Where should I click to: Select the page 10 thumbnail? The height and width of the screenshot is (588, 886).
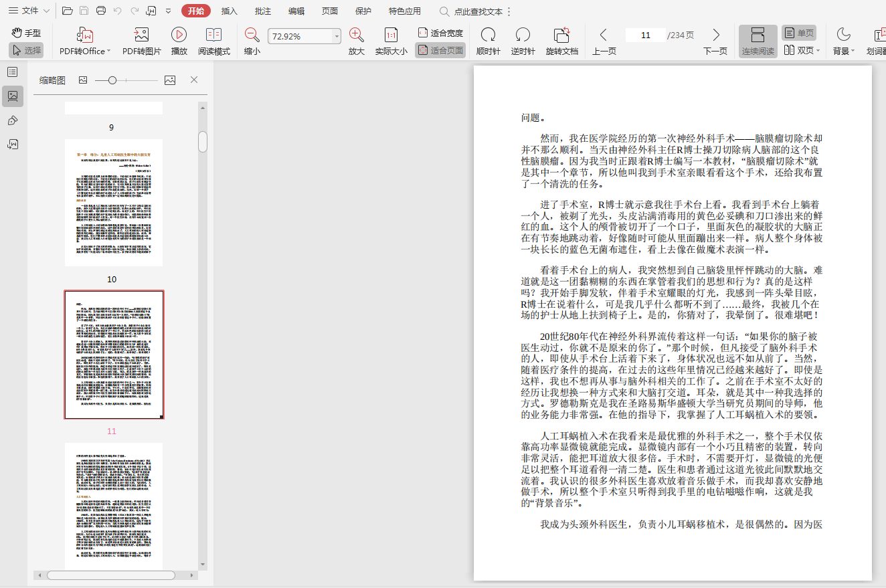[114, 203]
